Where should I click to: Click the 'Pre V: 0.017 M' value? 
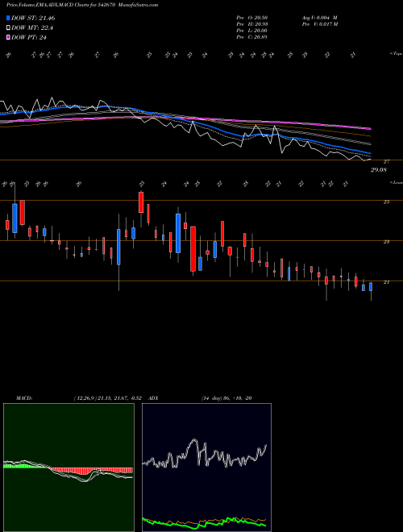click(x=319, y=24)
